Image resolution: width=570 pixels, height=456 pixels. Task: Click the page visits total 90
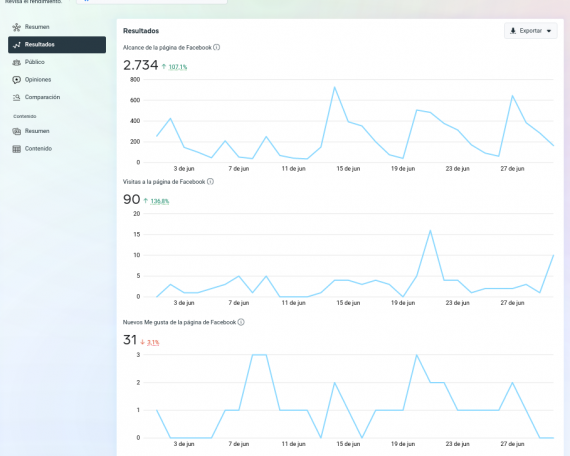pos(132,200)
